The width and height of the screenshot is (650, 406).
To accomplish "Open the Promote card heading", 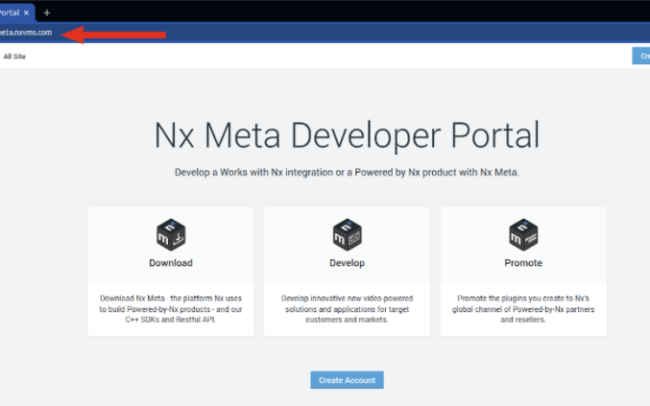I will pos(523,263).
